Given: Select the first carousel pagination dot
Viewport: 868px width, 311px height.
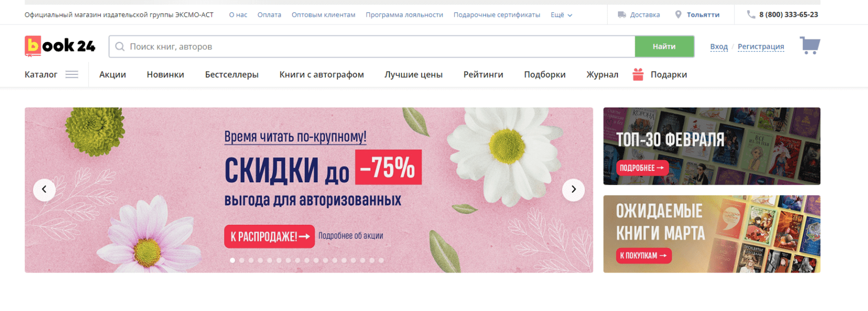Looking at the screenshot, I should click(232, 261).
